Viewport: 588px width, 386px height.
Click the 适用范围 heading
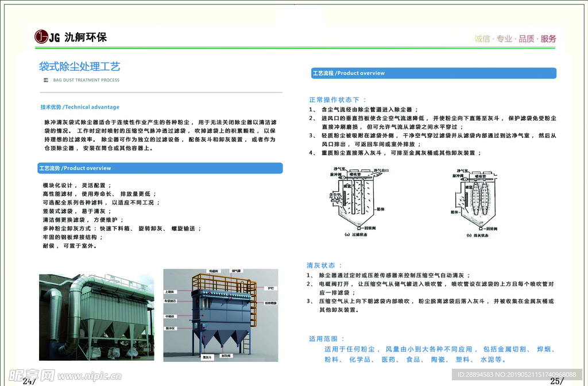pyautogui.click(x=327, y=339)
